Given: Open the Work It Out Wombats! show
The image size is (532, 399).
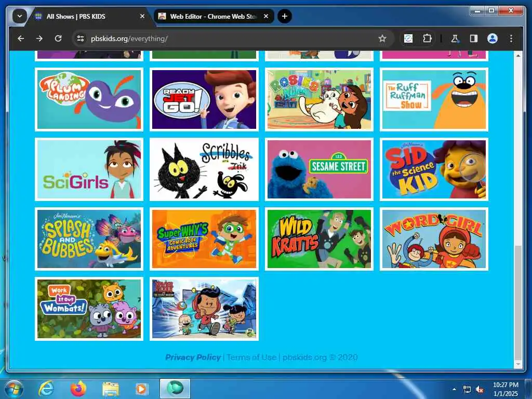Looking at the screenshot, I should click(x=89, y=309).
